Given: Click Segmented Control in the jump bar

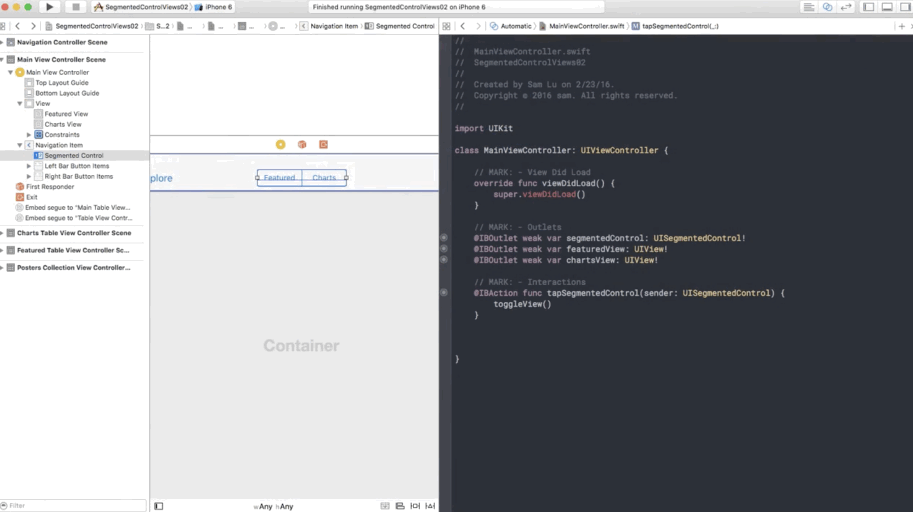Looking at the screenshot, I should coord(400,26).
